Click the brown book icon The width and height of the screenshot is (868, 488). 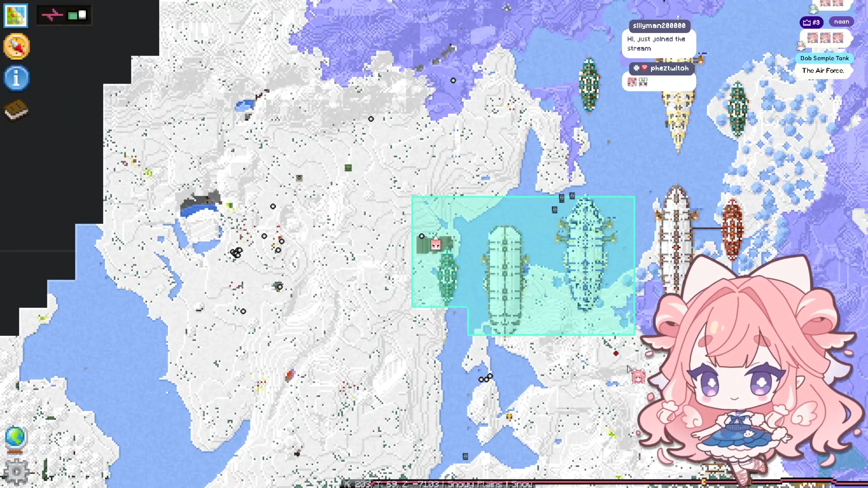(x=16, y=110)
